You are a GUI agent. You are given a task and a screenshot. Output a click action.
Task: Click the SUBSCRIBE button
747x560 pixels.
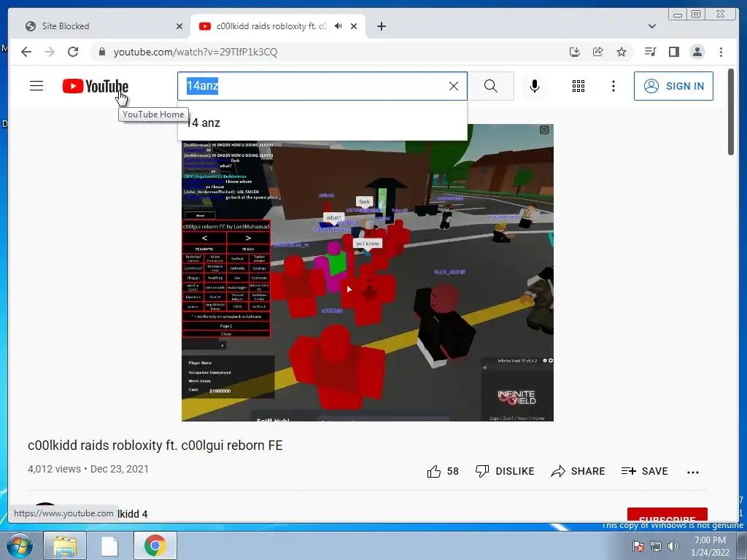667,515
